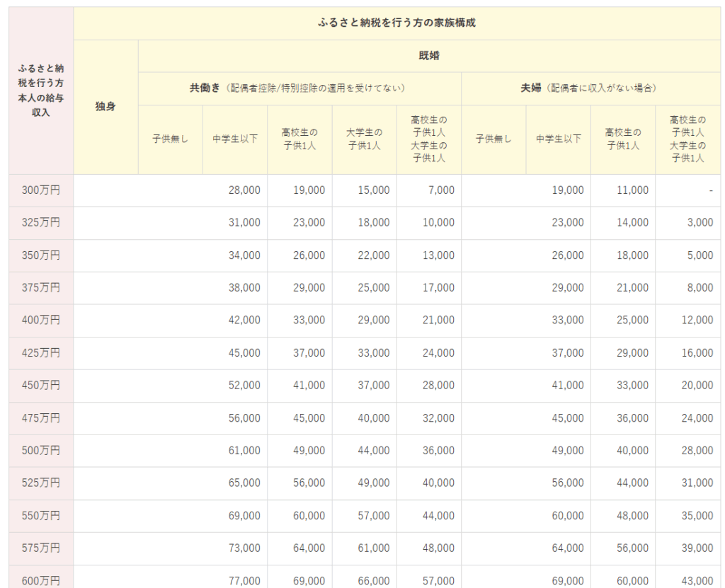The height and width of the screenshot is (588, 725).
Task: Click the 525万円 row label
Action: coord(41,483)
